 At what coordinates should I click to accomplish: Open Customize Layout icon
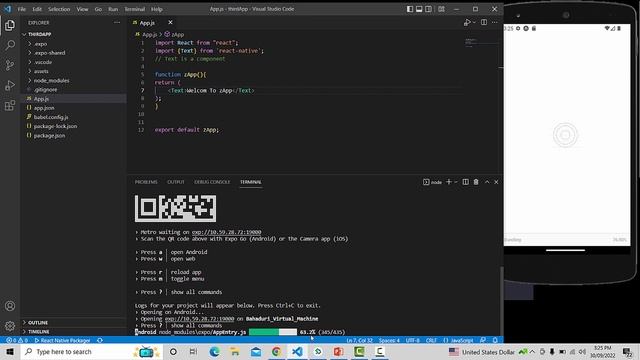(x=441, y=9)
